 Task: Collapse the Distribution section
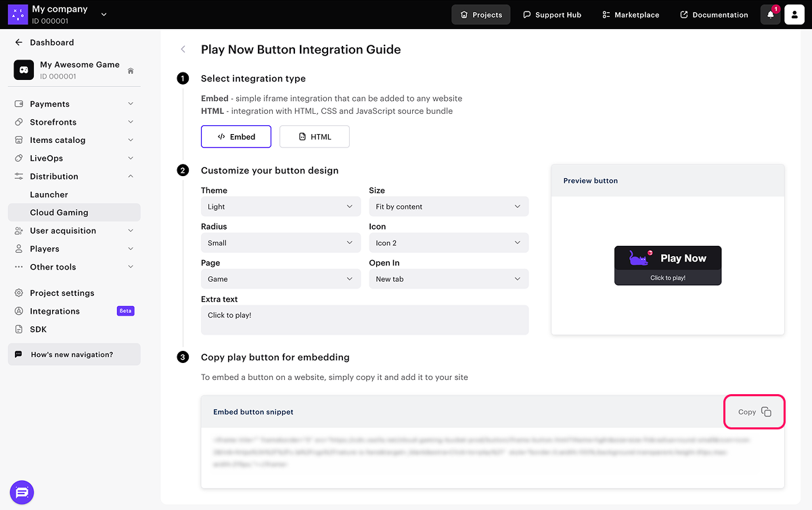(x=131, y=176)
